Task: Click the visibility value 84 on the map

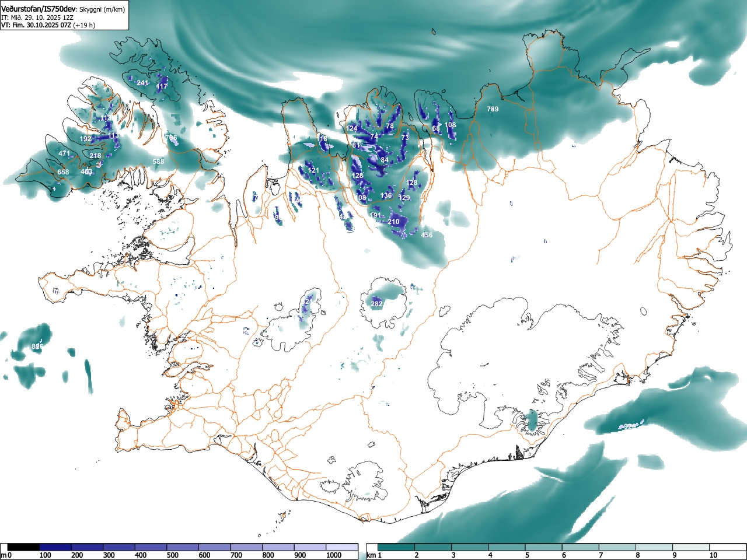Action: (x=385, y=160)
